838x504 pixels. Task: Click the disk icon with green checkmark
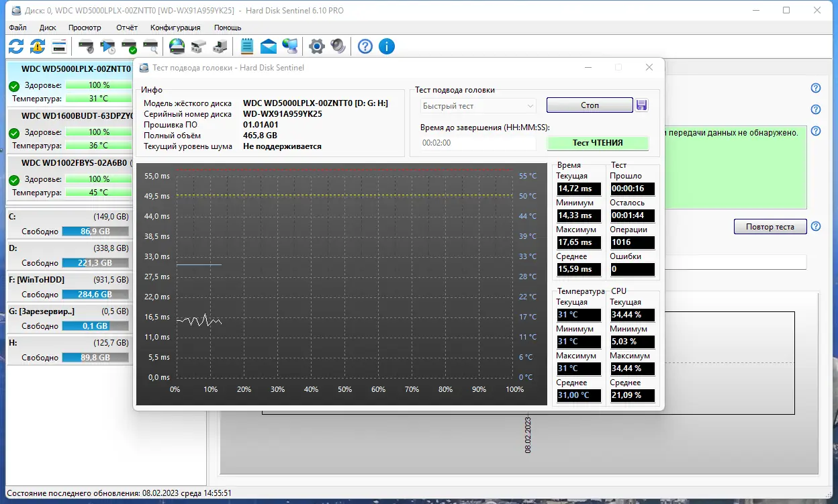[129, 46]
